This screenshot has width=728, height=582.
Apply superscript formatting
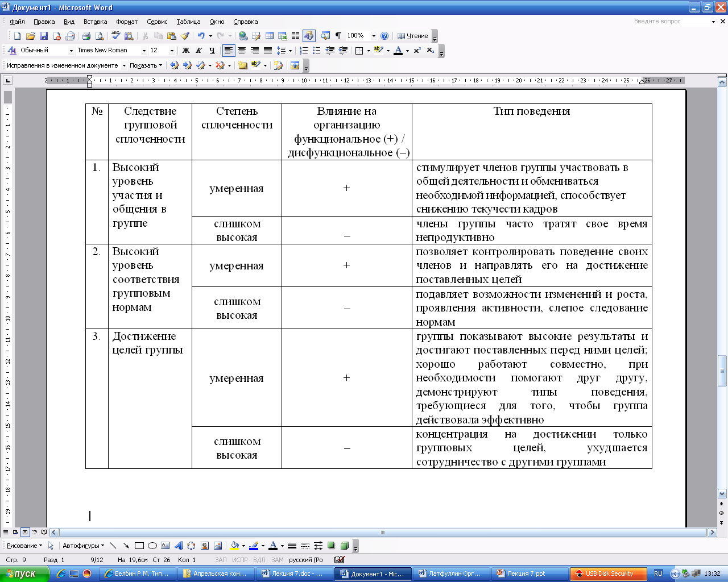point(417,51)
